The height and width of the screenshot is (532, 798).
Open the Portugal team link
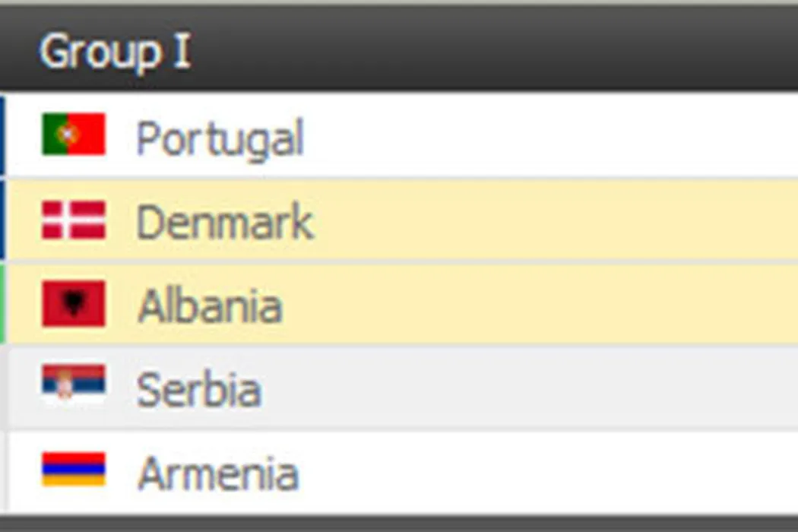click(220, 138)
